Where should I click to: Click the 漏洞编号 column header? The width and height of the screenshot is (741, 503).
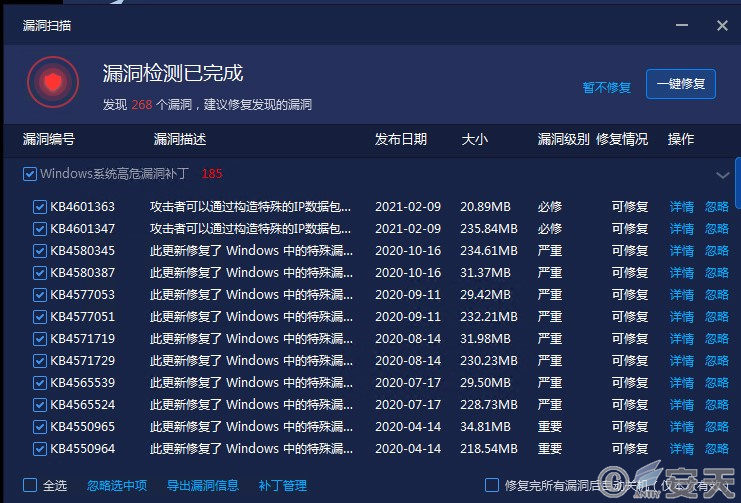(x=49, y=139)
